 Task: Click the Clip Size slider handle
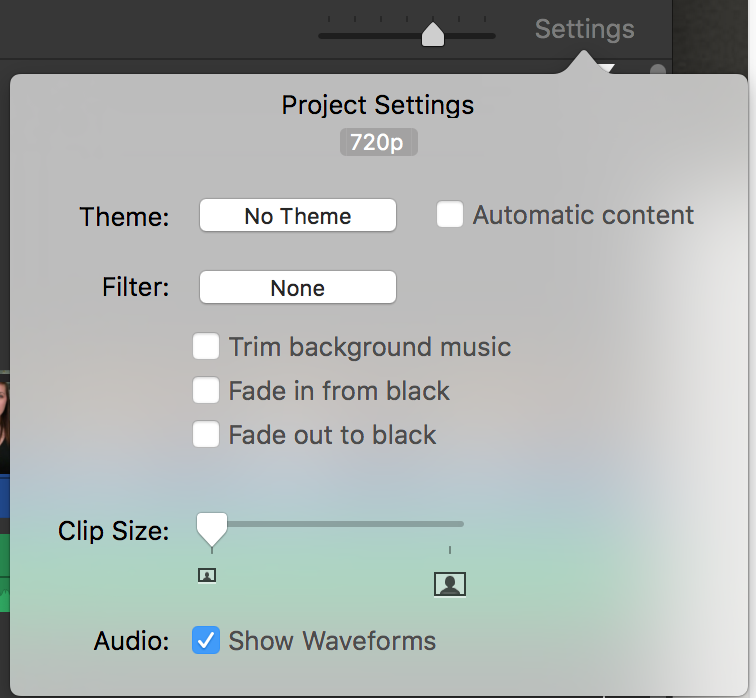(x=212, y=529)
